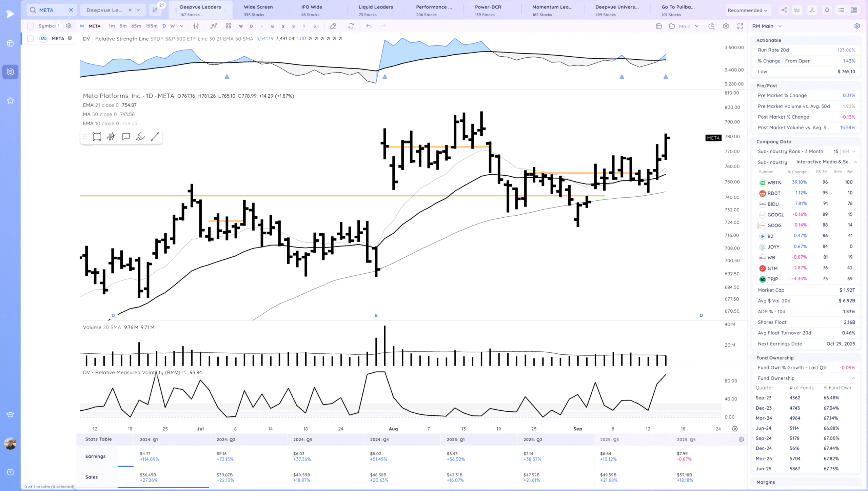Viewport: 868px width, 491px height.
Task: Expand Sub-Industry Rank 3 Month chevron
Action: 853,152
